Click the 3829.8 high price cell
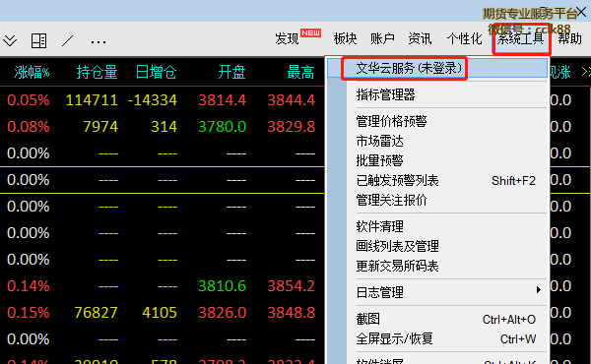The height and width of the screenshot is (364, 591). (x=291, y=127)
